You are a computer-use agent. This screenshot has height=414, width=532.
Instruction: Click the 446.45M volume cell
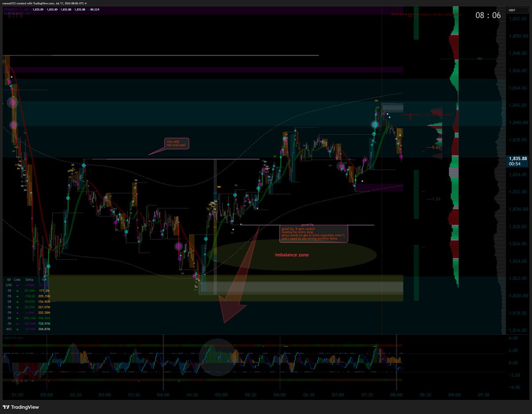45,318
